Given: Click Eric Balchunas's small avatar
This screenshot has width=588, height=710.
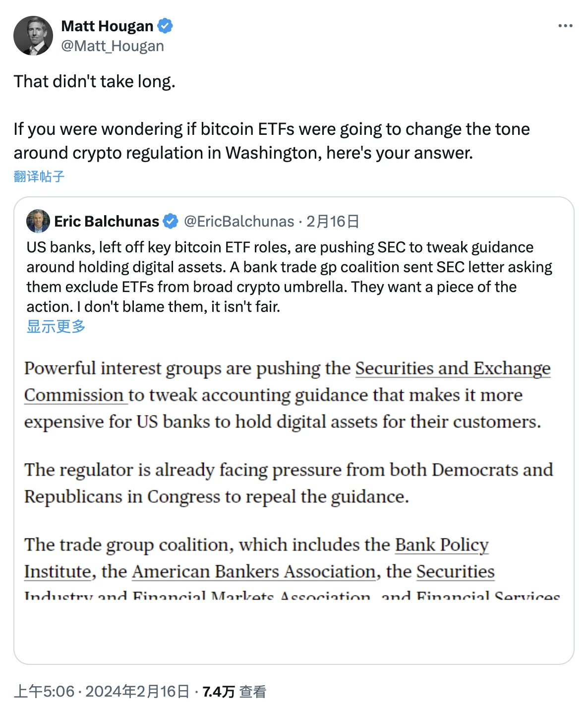Looking at the screenshot, I should coord(38,221).
